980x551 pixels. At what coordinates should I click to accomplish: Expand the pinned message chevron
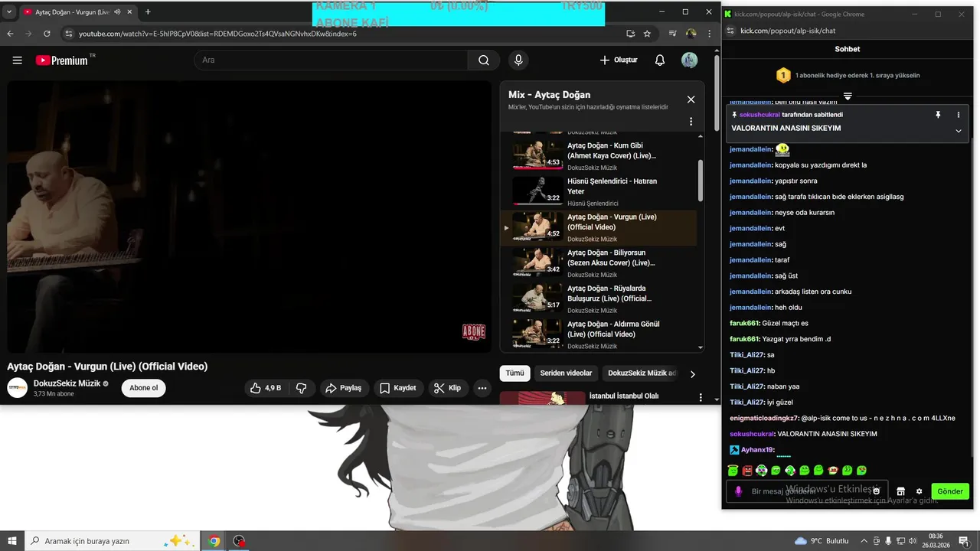959,131
